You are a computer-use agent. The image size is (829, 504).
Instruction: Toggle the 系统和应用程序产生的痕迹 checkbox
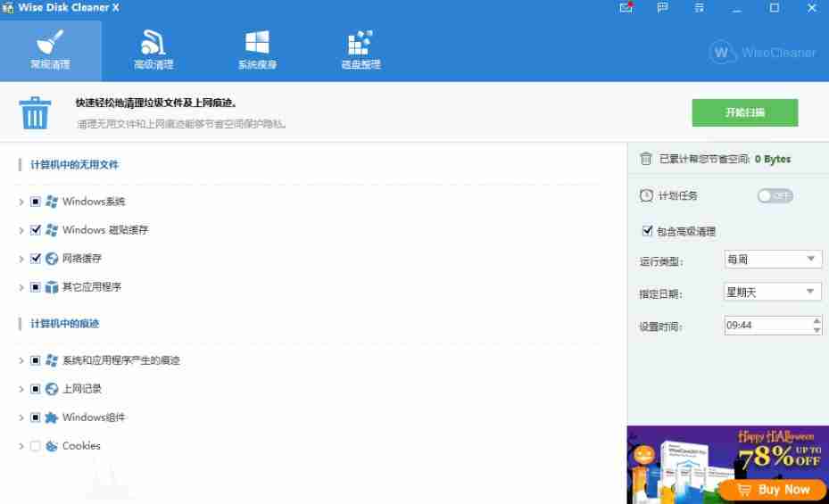pos(36,360)
